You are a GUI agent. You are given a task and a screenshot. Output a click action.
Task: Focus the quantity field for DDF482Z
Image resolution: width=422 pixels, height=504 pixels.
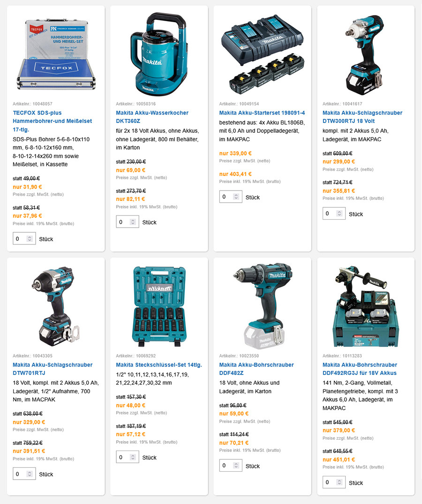coord(231,466)
